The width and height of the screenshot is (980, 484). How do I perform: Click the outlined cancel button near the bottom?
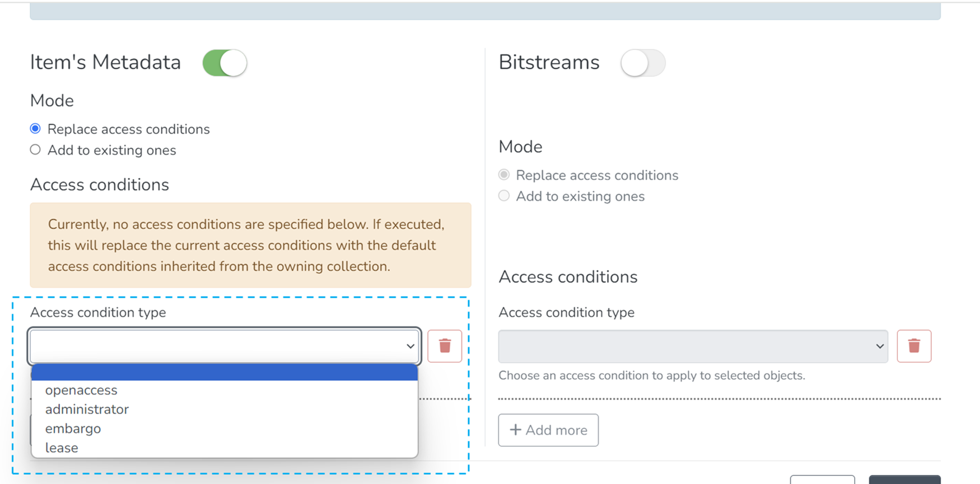(822, 480)
